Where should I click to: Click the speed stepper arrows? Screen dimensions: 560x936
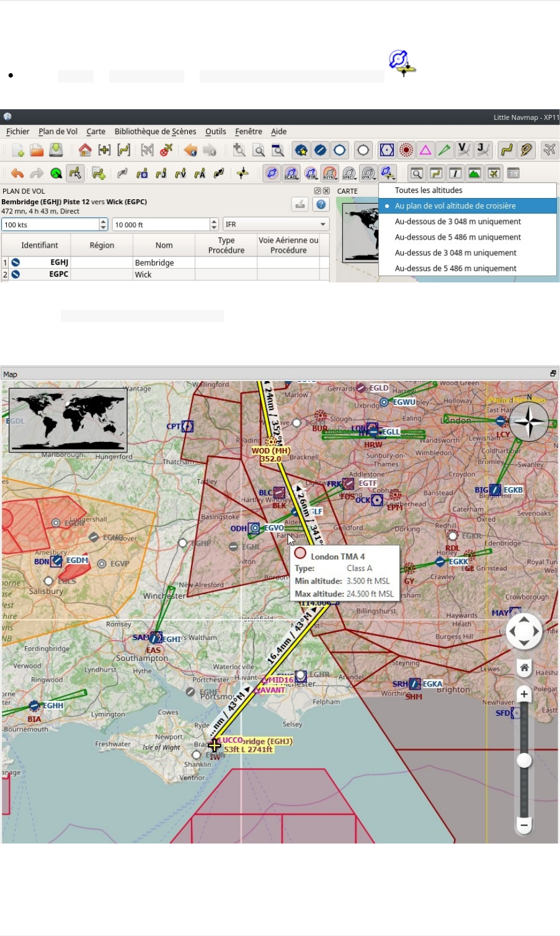pyautogui.click(x=104, y=225)
